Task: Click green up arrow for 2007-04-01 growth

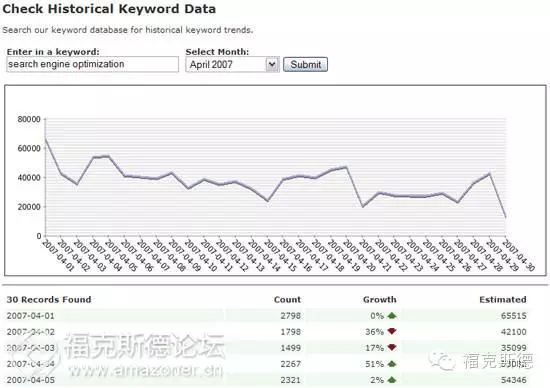Action: (x=392, y=316)
